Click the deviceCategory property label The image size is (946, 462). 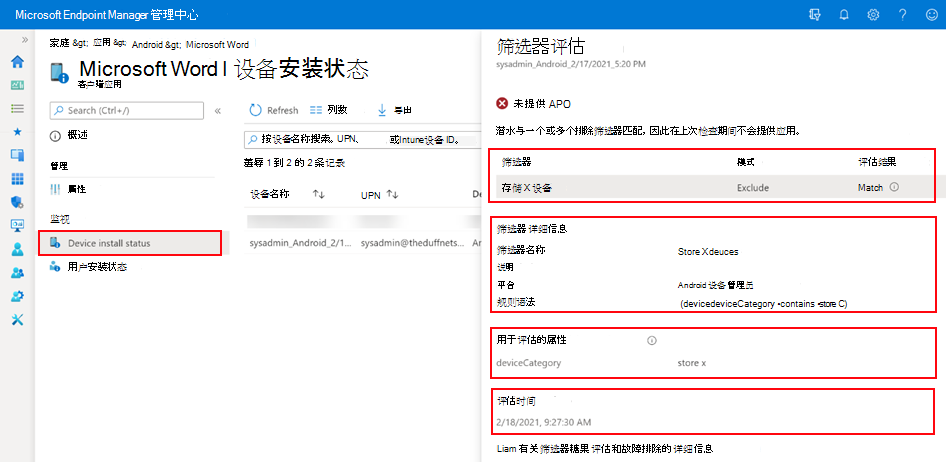pos(529,363)
